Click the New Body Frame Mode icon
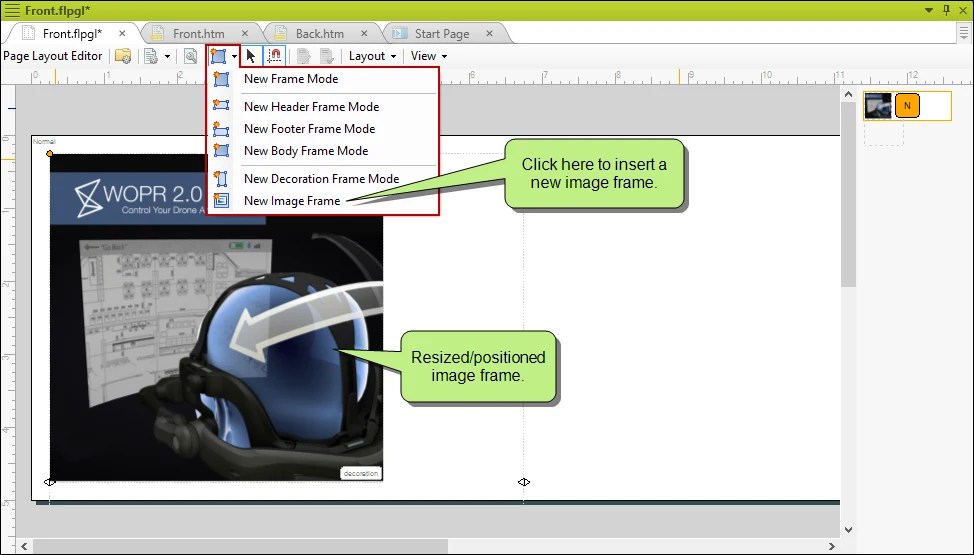This screenshot has height=555, width=974. click(221, 150)
